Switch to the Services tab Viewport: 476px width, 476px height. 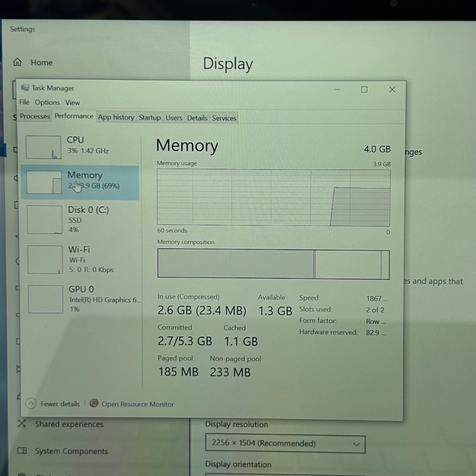(x=224, y=118)
